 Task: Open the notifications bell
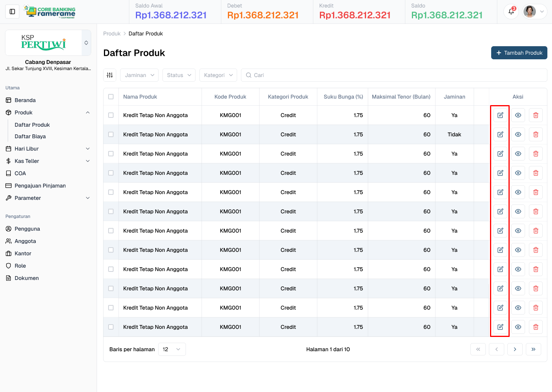(x=511, y=12)
